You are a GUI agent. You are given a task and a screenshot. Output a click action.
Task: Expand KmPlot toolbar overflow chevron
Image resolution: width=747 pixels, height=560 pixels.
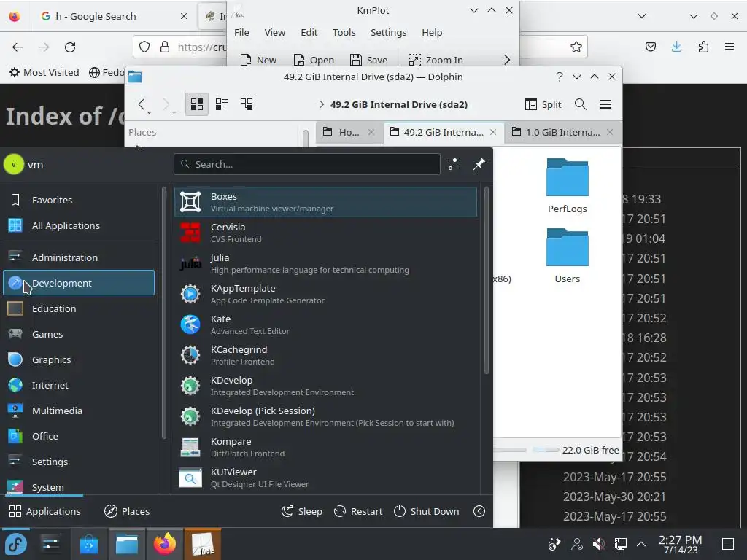[x=507, y=60]
